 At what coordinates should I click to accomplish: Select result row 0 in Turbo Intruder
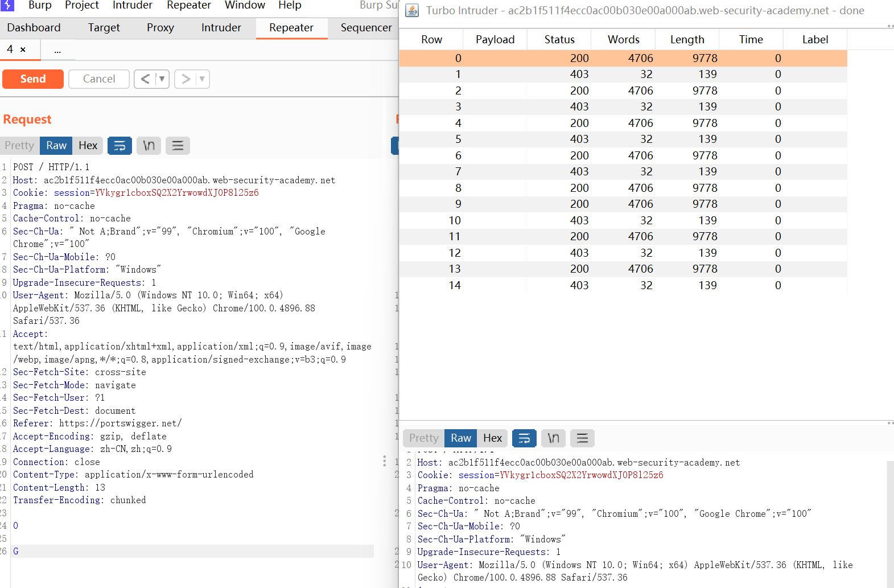pos(623,58)
